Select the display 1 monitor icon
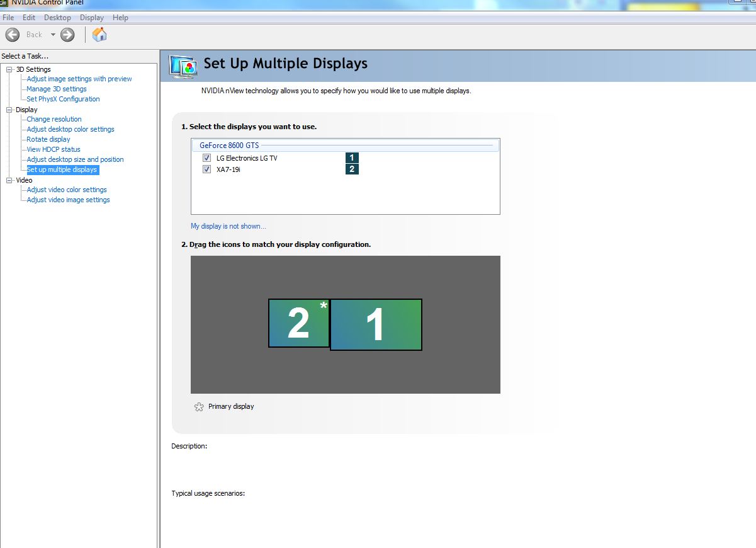This screenshot has width=756, height=548. click(x=376, y=324)
